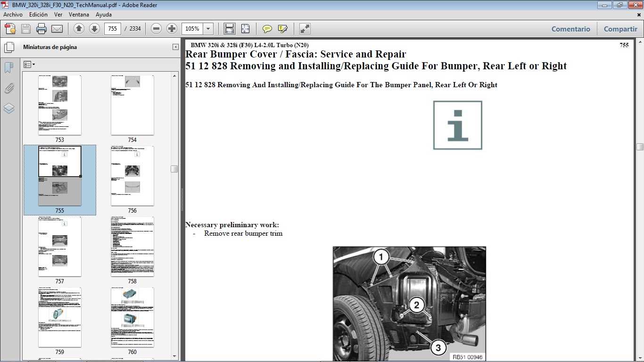The image size is (644, 362).
Task: Click the zoom percentage field 105%
Action: (192, 29)
